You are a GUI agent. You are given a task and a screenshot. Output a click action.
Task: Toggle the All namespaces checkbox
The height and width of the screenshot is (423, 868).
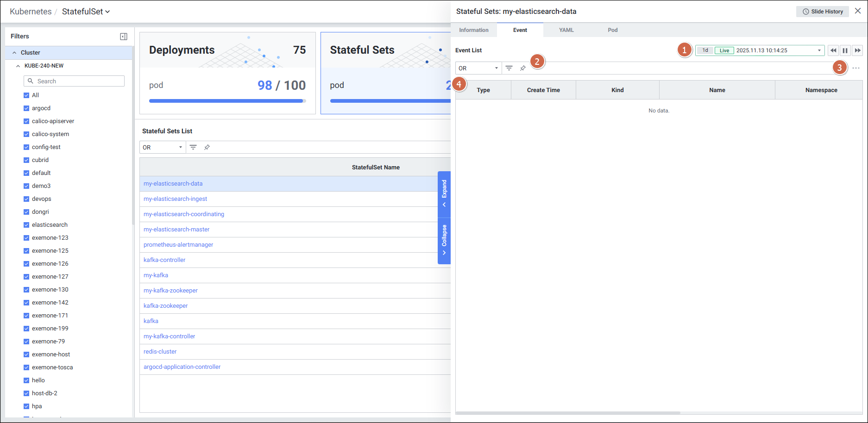pos(26,95)
